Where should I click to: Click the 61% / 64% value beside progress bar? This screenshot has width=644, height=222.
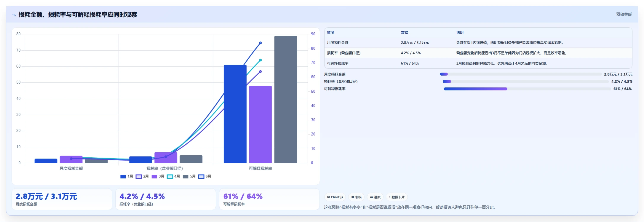[622, 89]
